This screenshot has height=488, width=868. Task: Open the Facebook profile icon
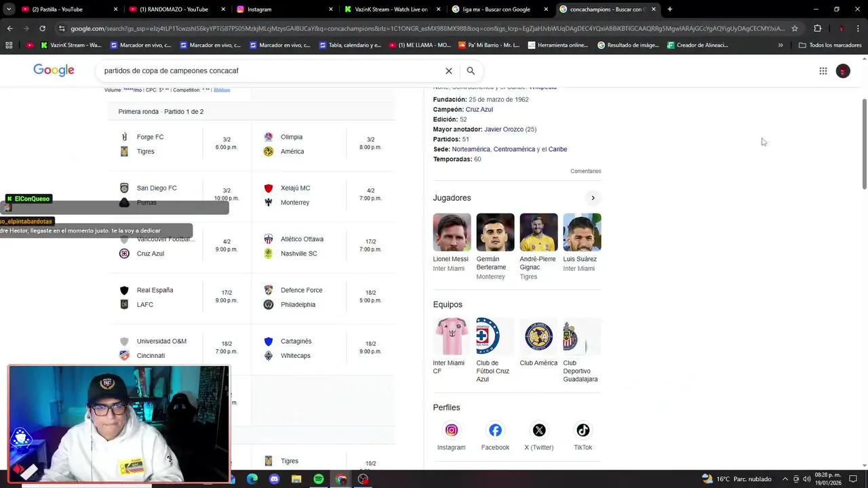(x=495, y=430)
